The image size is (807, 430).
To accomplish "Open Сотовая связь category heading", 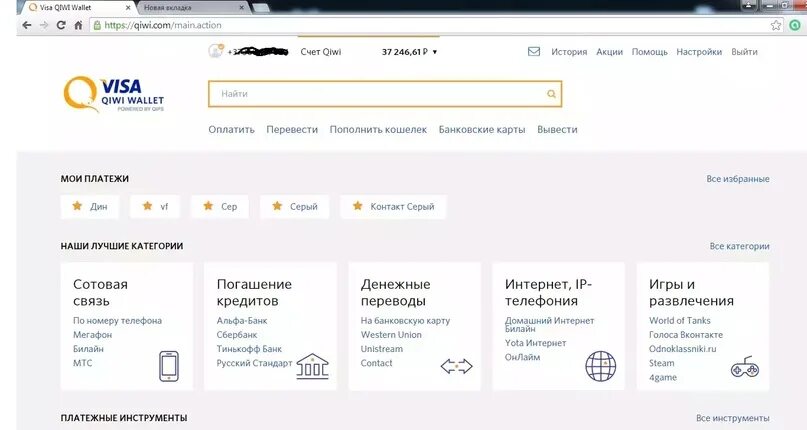I will (100, 292).
